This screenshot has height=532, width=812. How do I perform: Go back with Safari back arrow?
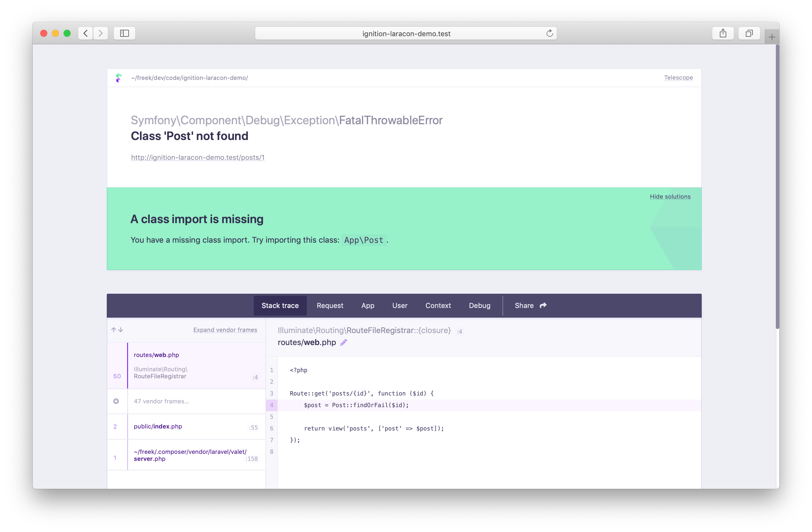(86, 33)
